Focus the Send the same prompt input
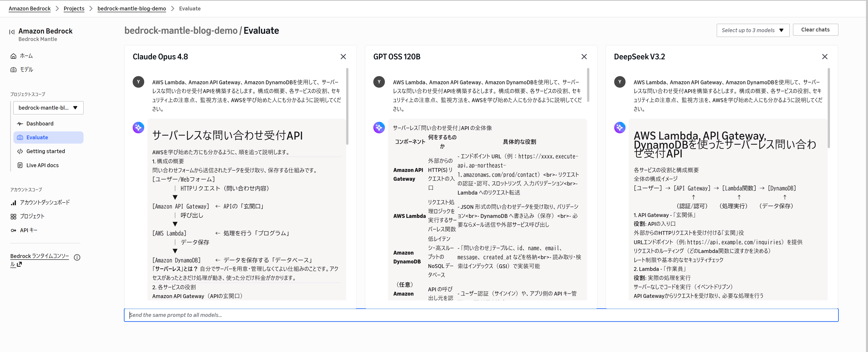868x352 pixels. [x=481, y=315]
